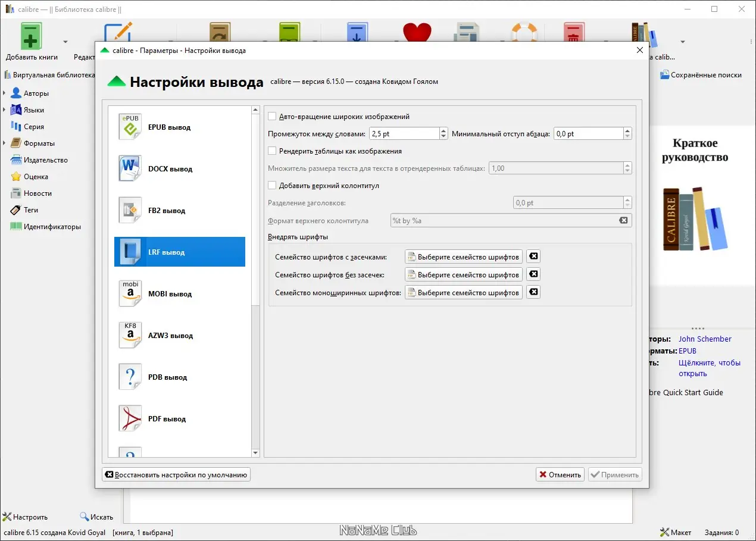The image size is (756, 541).
Task: Decrease minimum paragraph indent with the down arrow
Action: (x=628, y=137)
